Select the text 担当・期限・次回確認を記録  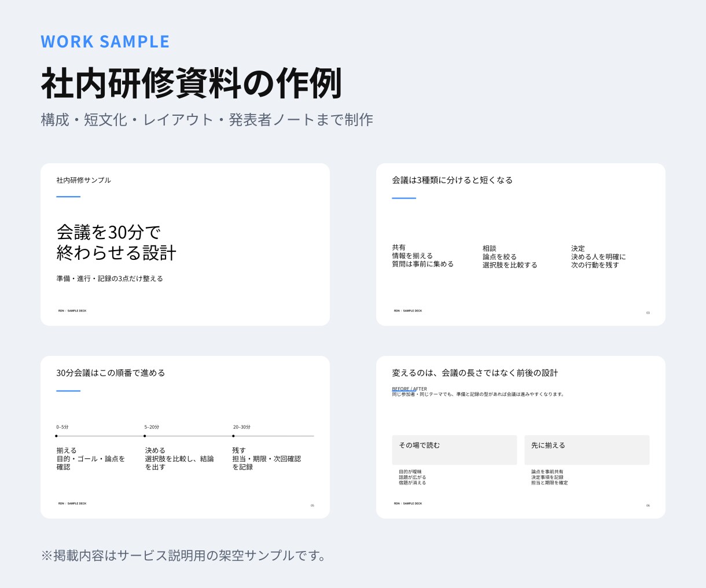point(267,463)
